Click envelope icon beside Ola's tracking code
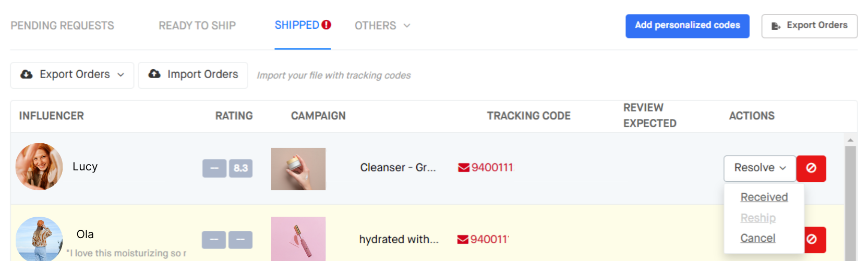The image size is (868, 261). click(463, 240)
